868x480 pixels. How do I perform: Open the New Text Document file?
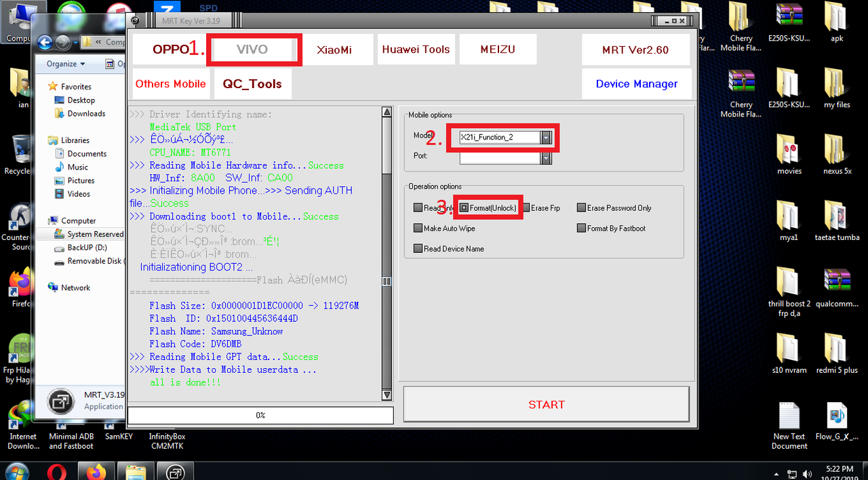(789, 426)
